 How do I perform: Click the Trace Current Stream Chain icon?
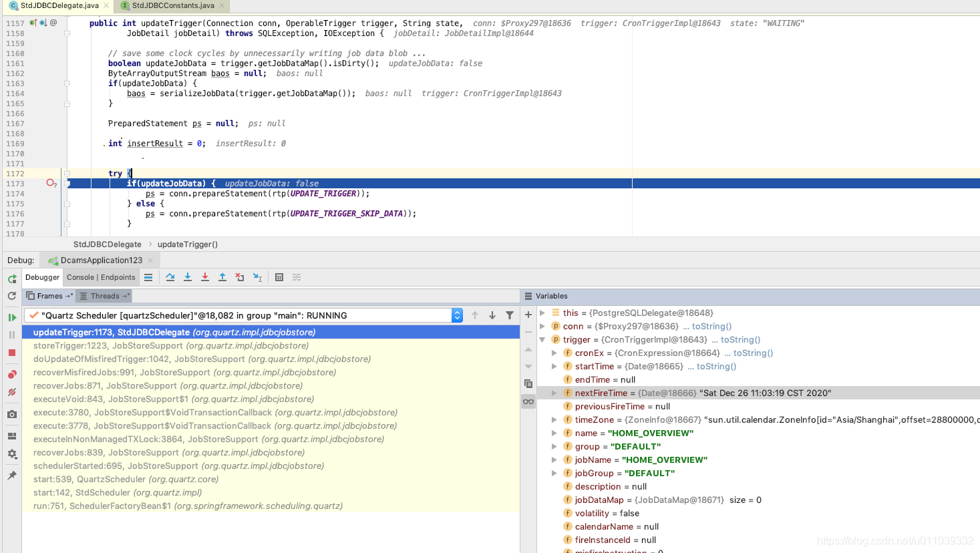coord(297,277)
